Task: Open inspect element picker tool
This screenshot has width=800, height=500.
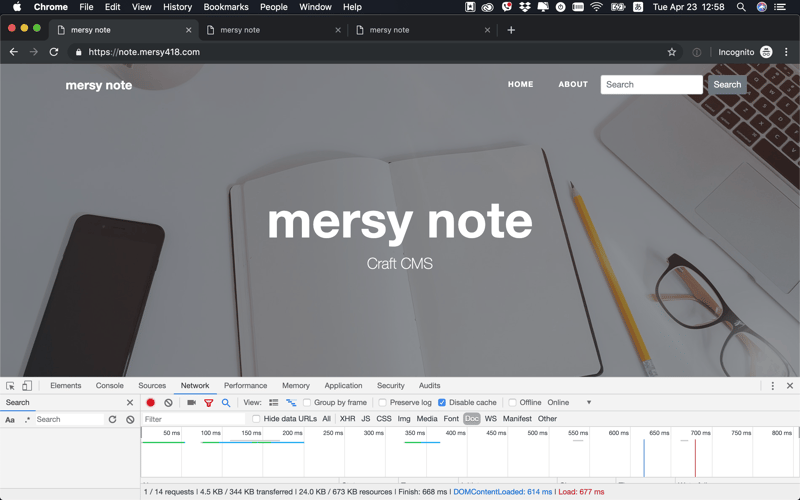Action: 10,386
